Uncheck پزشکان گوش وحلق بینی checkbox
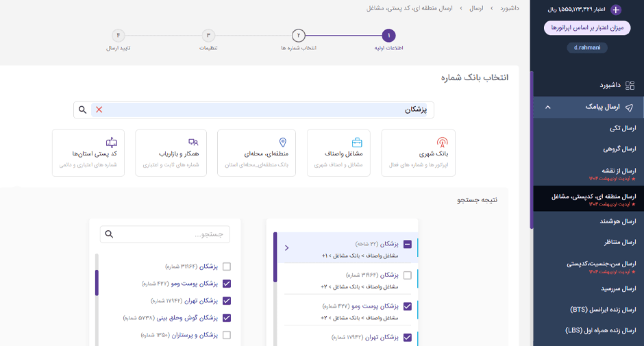Screen dimensions: 644x346 click(x=227, y=318)
